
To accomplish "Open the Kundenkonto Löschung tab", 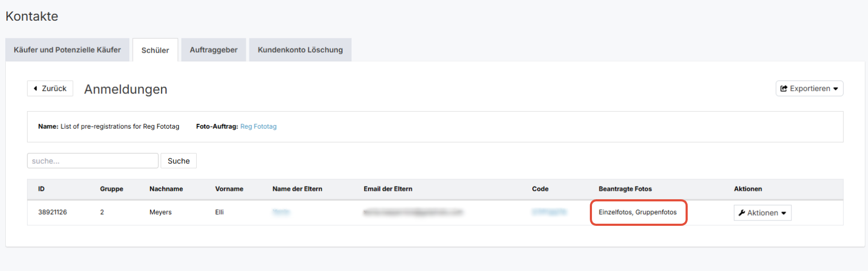I will pos(301,50).
